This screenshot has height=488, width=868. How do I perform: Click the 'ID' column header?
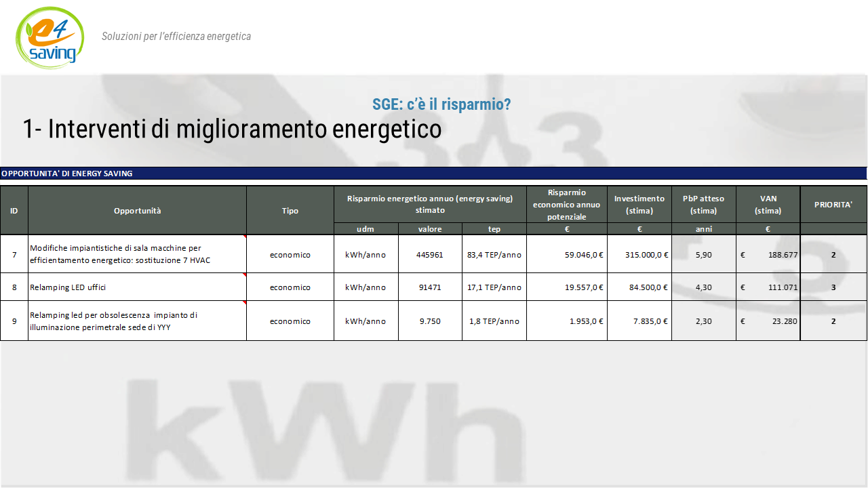pyautogui.click(x=14, y=211)
